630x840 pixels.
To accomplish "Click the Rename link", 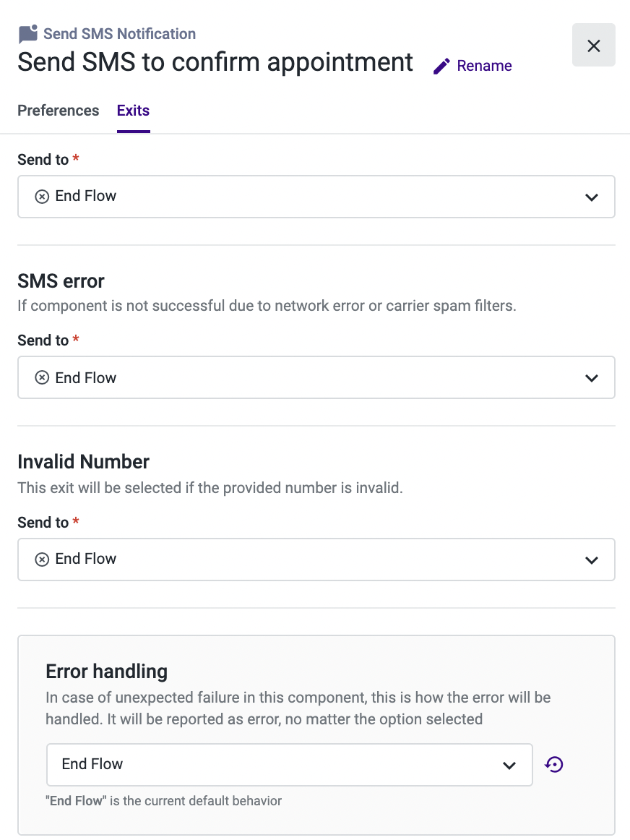I will (484, 65).
